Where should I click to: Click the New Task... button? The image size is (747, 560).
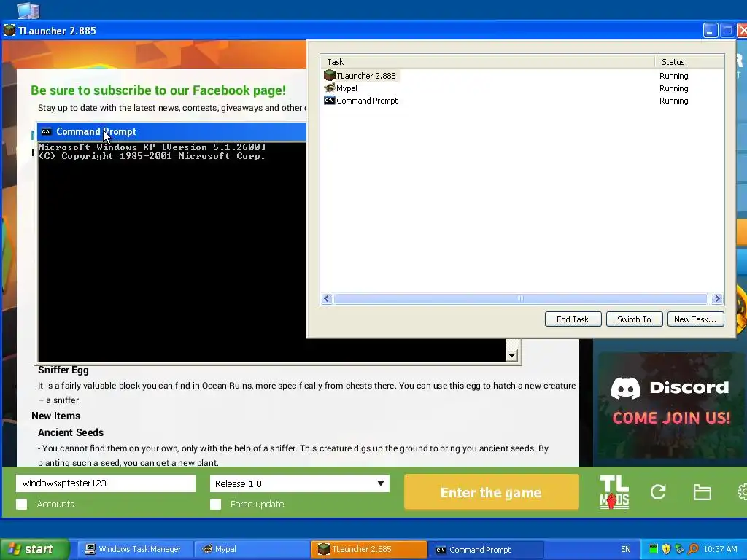click(x=695, y=319)
